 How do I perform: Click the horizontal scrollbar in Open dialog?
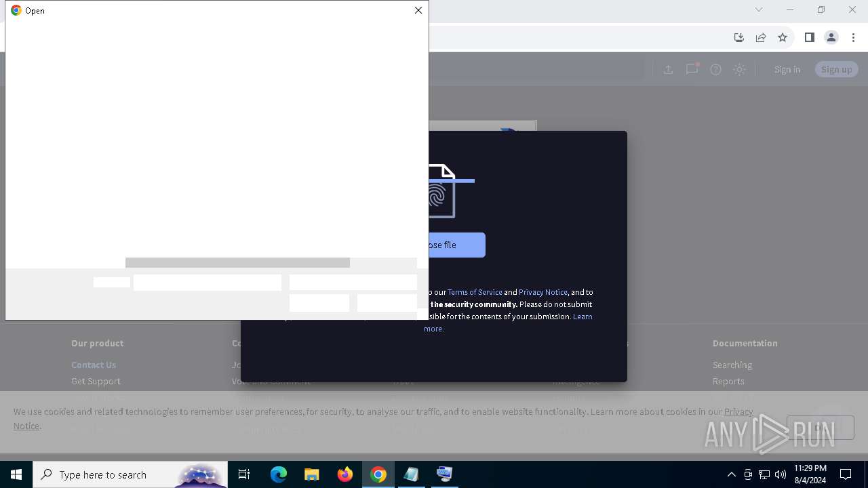click(237, 262)
